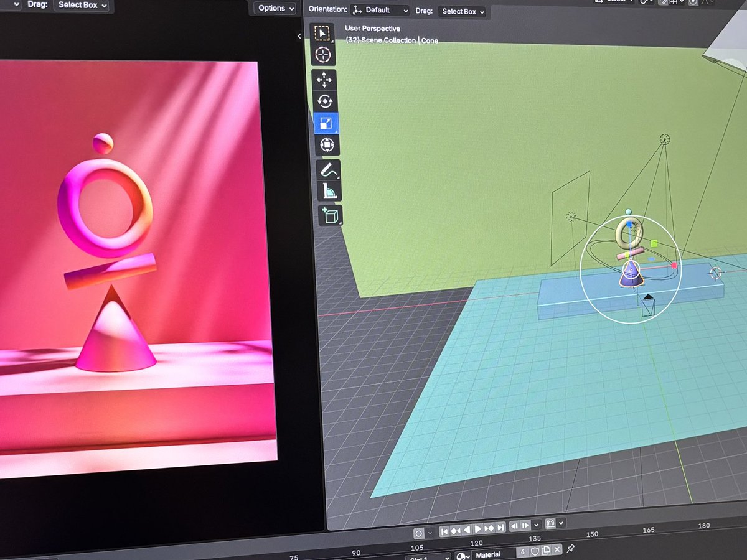Jump to the first frame
The height and width of the screenshot is (560, 747).
[444, 531]
